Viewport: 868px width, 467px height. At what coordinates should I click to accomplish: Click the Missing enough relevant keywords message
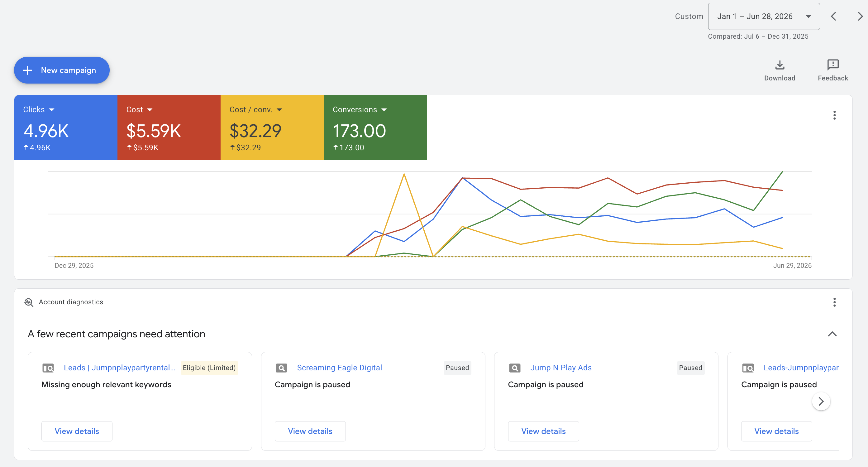pyautogui.click(x=106, y=385)
